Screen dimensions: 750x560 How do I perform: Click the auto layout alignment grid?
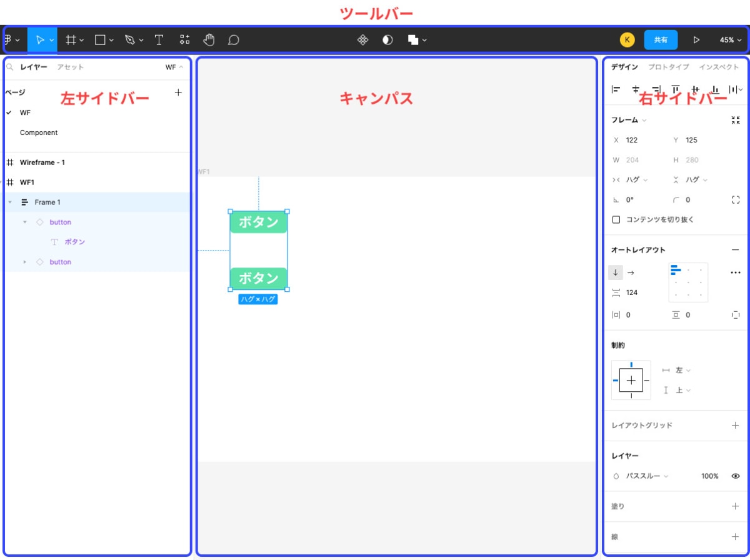[688, 282]
